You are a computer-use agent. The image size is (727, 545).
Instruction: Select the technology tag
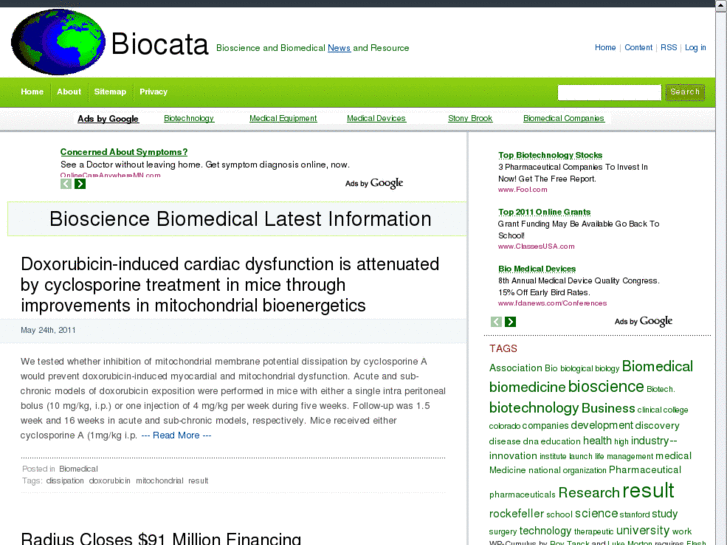(x=545, y=531)
